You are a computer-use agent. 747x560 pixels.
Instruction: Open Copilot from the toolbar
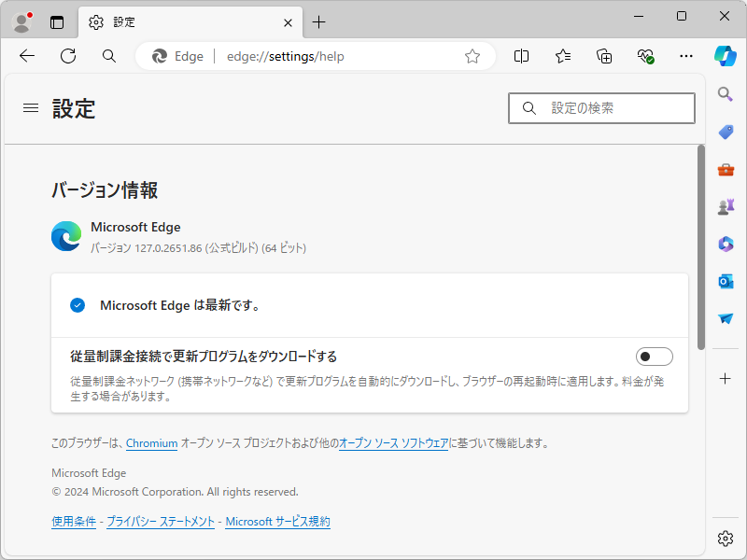pos(724,56)
